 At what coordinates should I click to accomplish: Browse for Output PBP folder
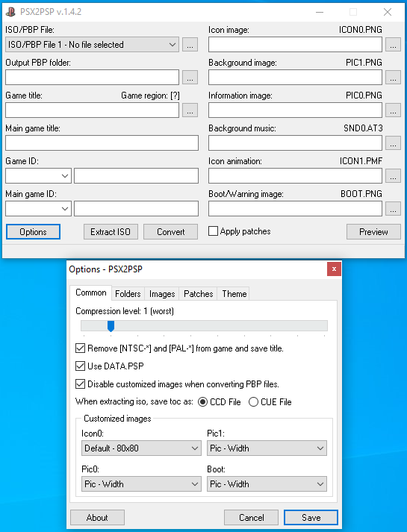point(190,78)
